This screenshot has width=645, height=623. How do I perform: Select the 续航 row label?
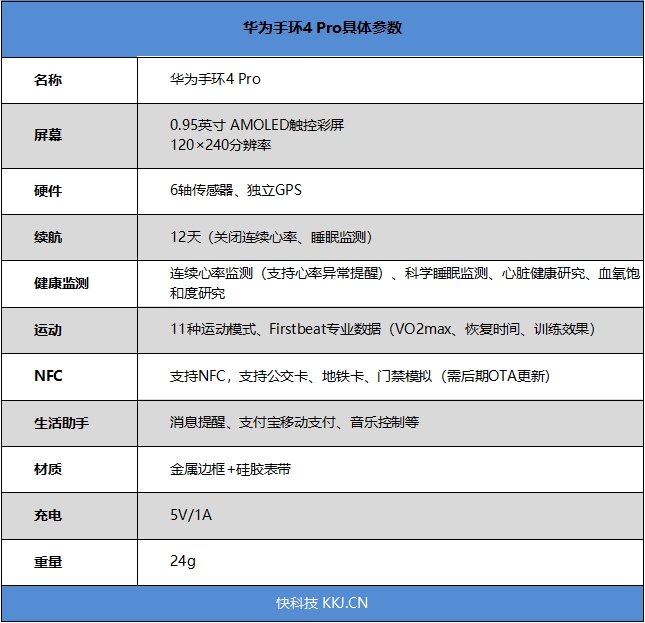[x=48, y=237]
